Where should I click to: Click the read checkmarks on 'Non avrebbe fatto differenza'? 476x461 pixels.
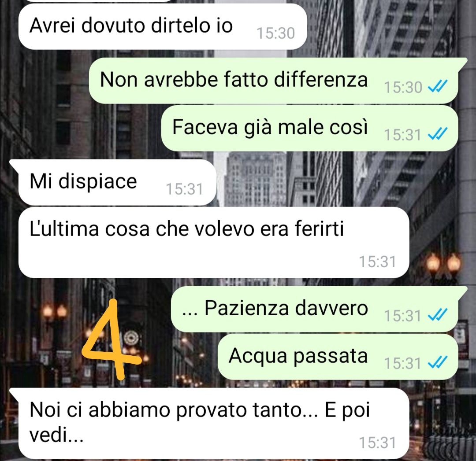click(x=437, y=87)
